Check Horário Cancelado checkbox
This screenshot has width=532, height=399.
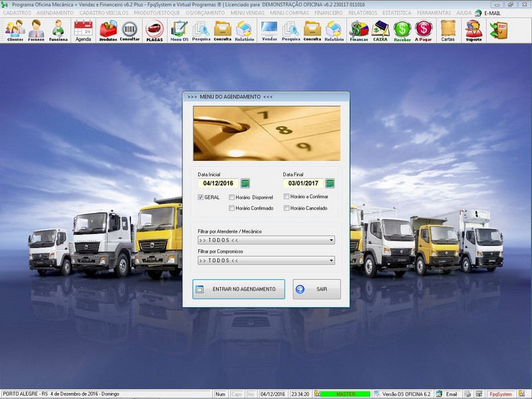click(x=287, y=208)
